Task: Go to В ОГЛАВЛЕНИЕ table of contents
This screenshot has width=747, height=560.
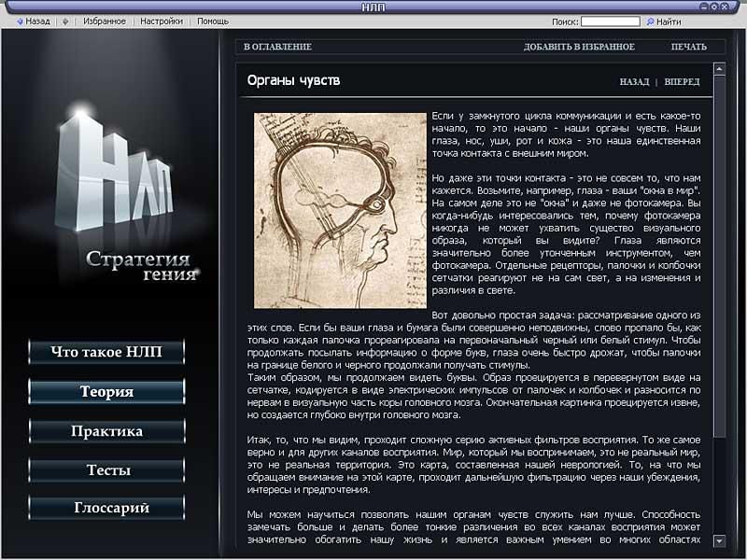Action: 277,47
